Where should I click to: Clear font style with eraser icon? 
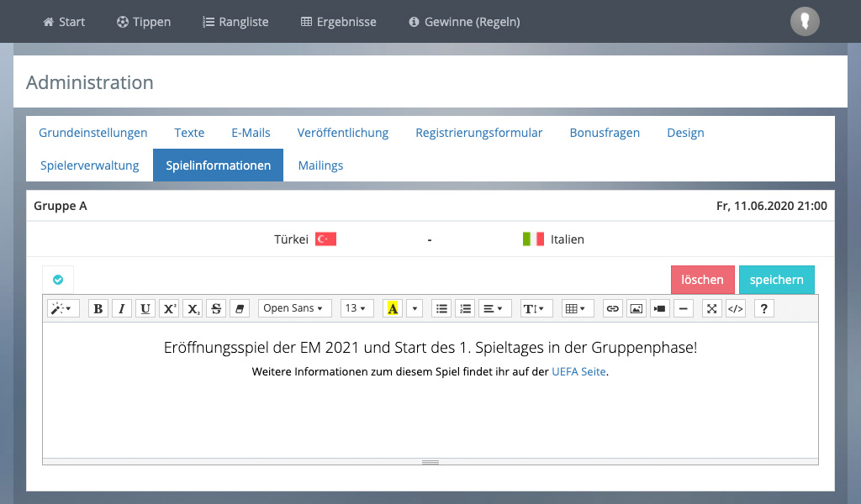pos(240,308)
